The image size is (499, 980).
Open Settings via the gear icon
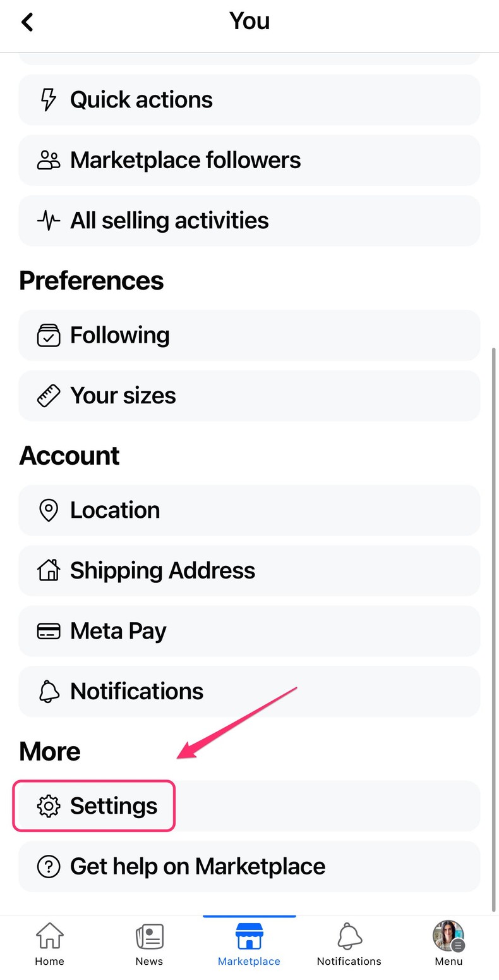(x=49, y=805)
